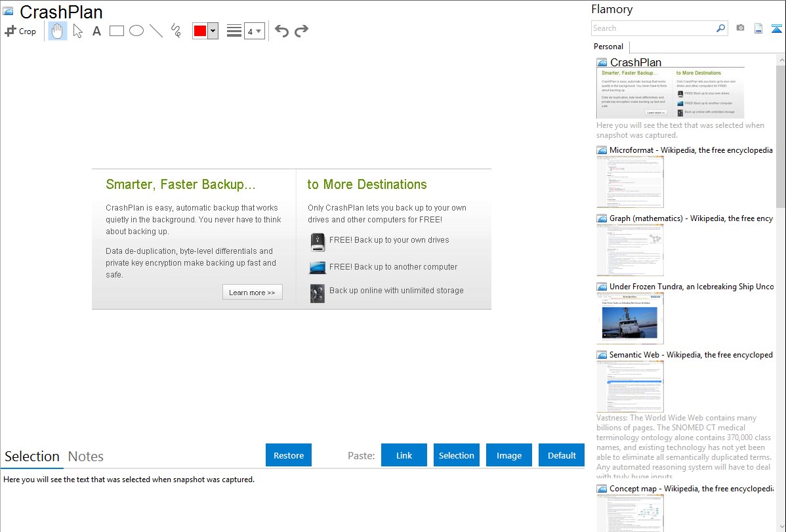Screen dimensions: 786x532
Task: Click the Vastness text under Semantic Web
Action: [684, 447]
